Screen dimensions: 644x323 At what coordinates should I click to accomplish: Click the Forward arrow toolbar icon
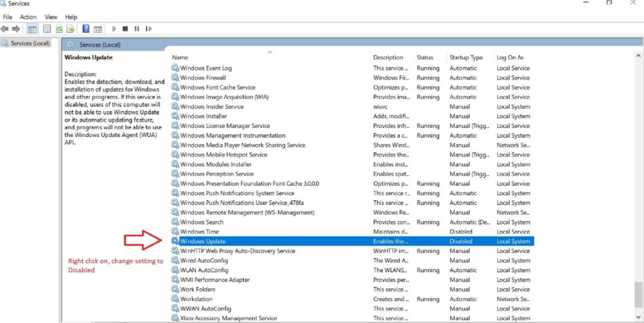(x=16, y=29)
